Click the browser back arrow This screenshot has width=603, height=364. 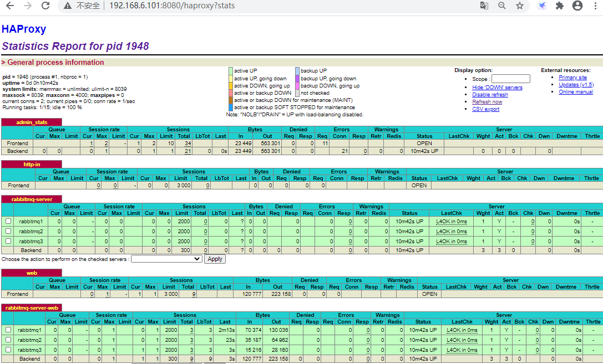tap(9, 6)
